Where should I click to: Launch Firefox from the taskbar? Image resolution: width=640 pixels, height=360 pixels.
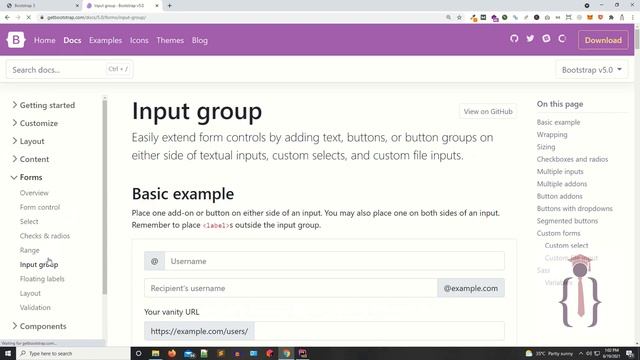click(x=172, y=353)
